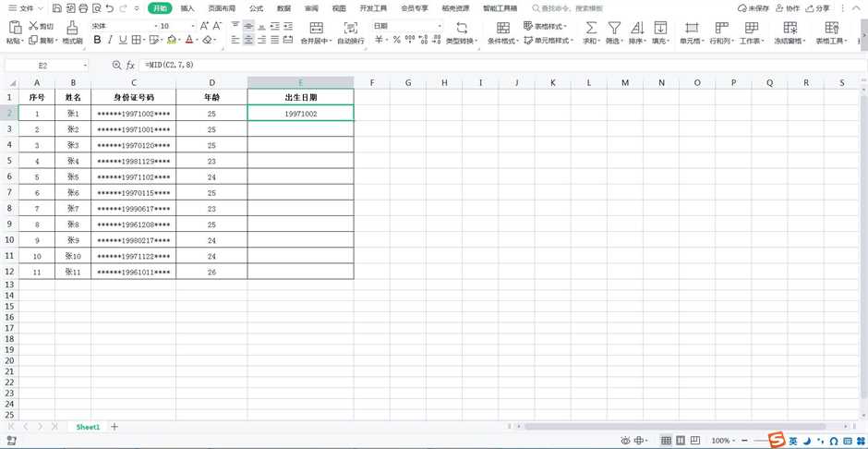Image resolution: width=868 pixels, height=449 pixels.
Task: Click the insert function fx icon
Action: coord(131,66)
